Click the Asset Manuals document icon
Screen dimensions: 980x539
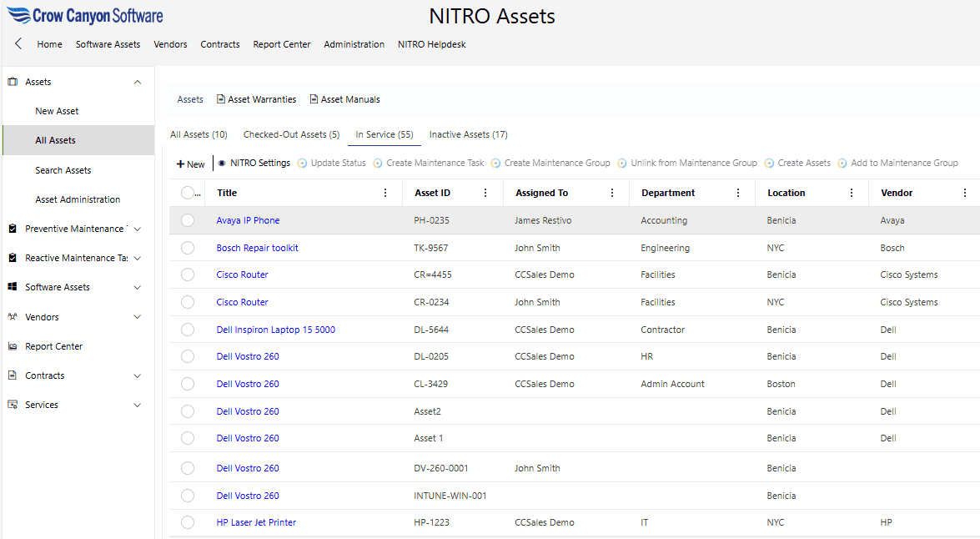[x=314, y=98]
